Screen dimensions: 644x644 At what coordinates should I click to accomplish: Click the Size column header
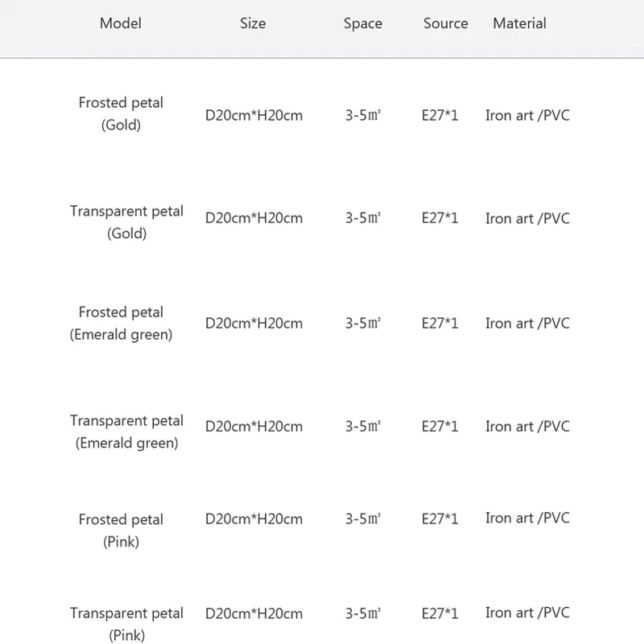(253, 23)
